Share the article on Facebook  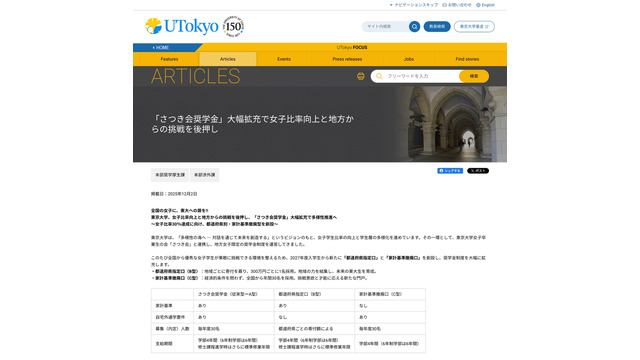(x=450, y=171)
